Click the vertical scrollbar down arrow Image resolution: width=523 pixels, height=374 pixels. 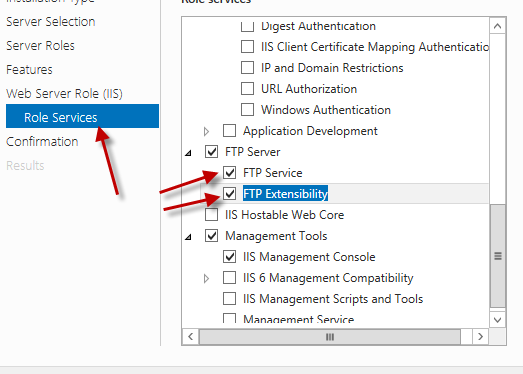pyautogui.click(x=497, y=320)
